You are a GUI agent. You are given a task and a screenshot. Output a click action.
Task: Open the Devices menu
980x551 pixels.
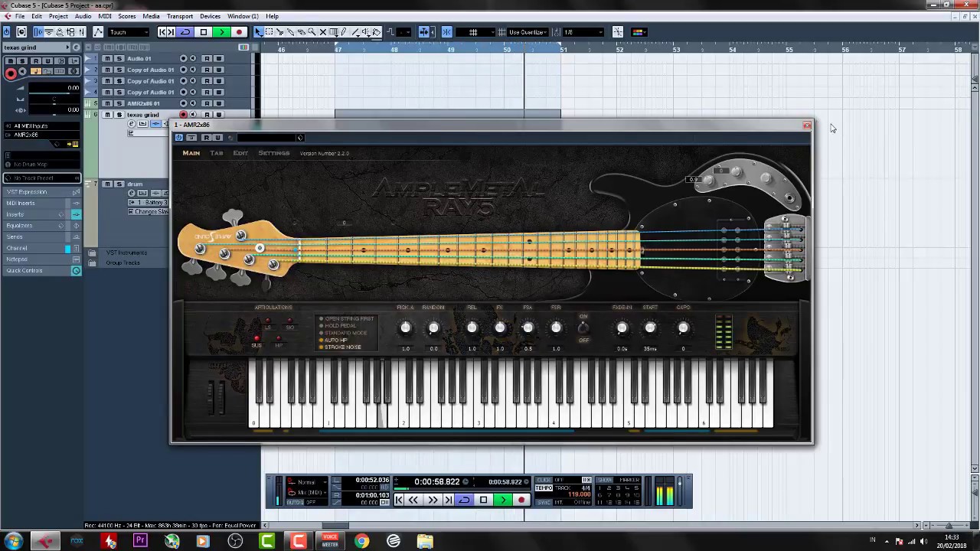click(x=210, y=16)
